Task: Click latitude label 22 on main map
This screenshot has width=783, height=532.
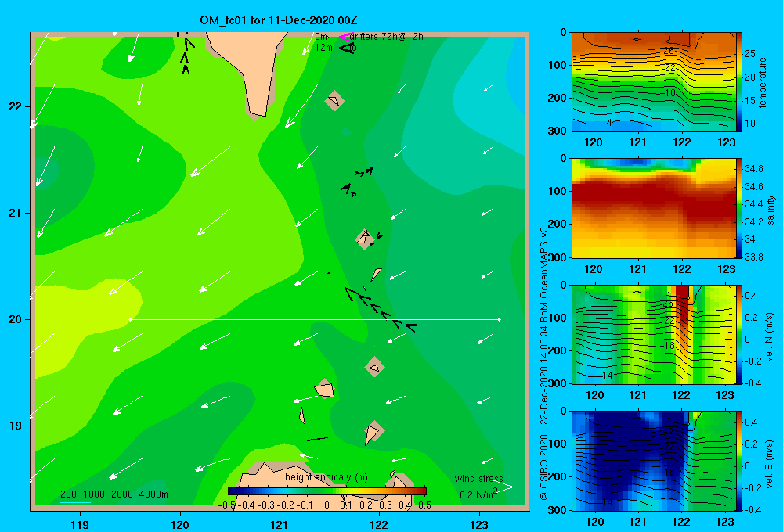Action: coord(16,106)
